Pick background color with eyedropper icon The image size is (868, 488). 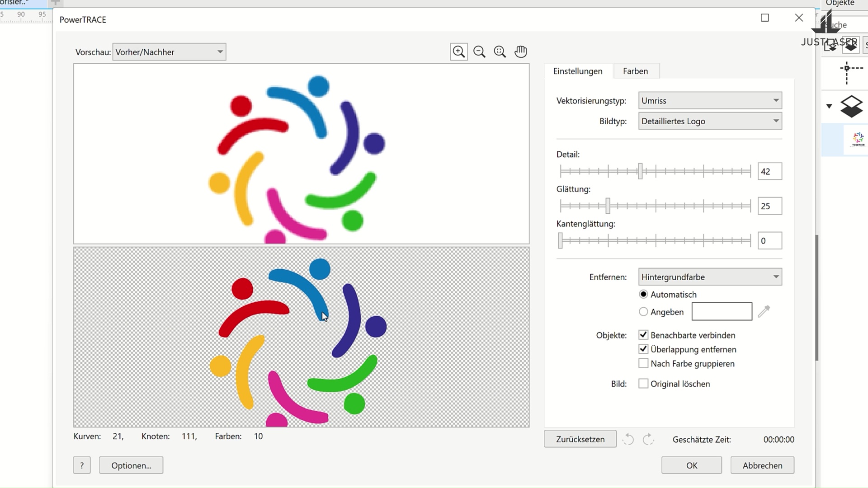tap(764, 311)
